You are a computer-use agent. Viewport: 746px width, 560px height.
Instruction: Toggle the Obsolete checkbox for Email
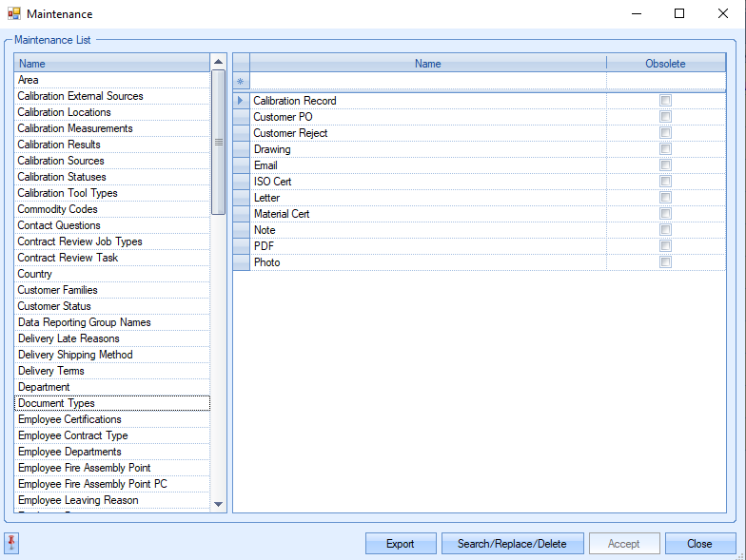666,165
